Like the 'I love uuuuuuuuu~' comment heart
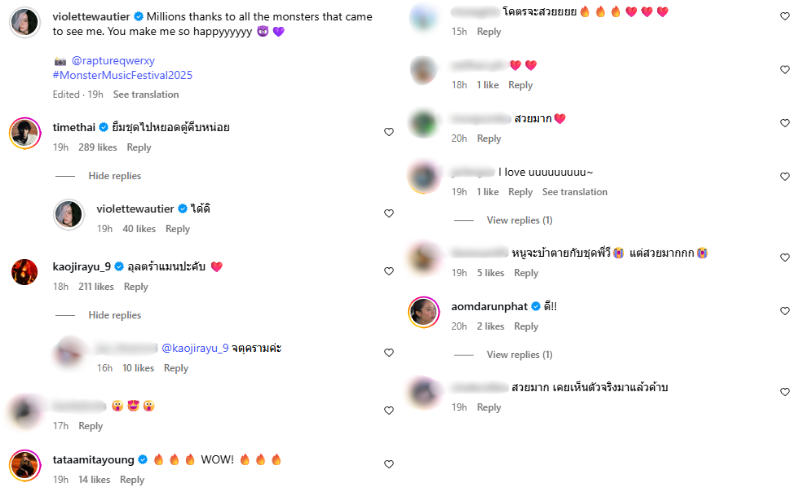Image resolution: width=800 pixels, height=497 pixels. (x=785, y=177)
